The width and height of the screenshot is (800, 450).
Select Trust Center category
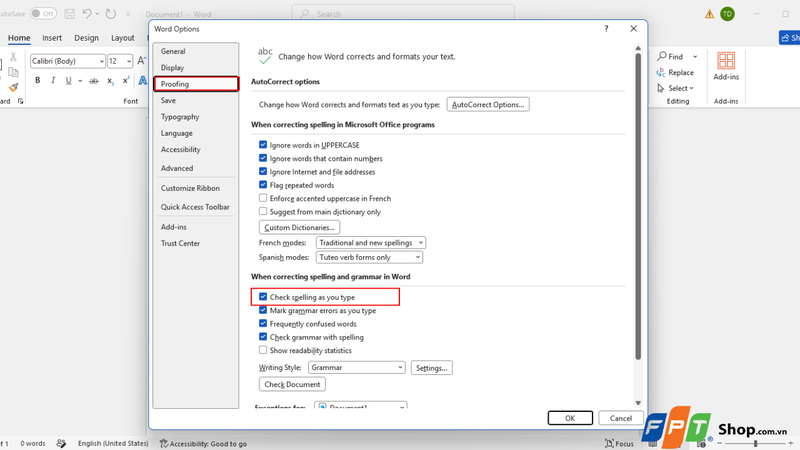click(x=196, y=243)
